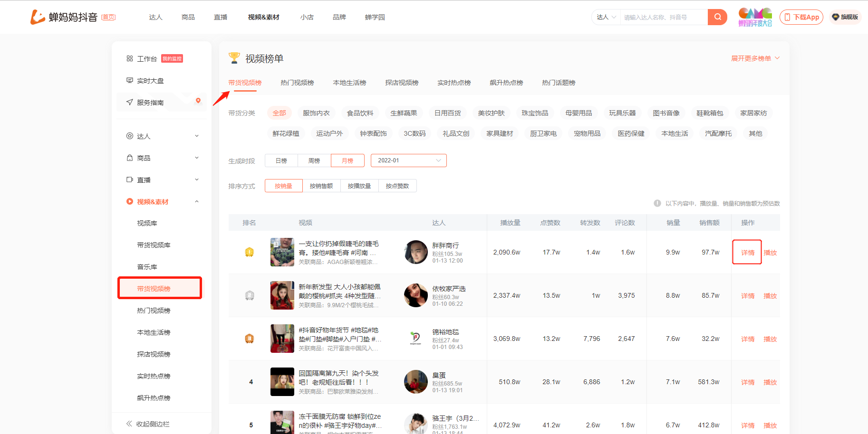Viewport: 868px width, 434px height.
Task: Filter by 服饰内衣 category
Action: click(x=317, y=113)
